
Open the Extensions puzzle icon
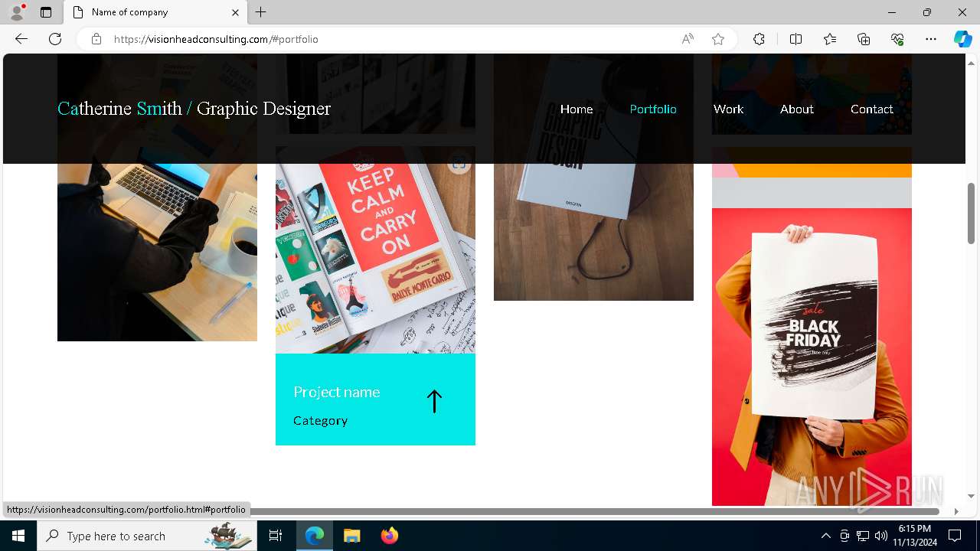pos(759,39)
